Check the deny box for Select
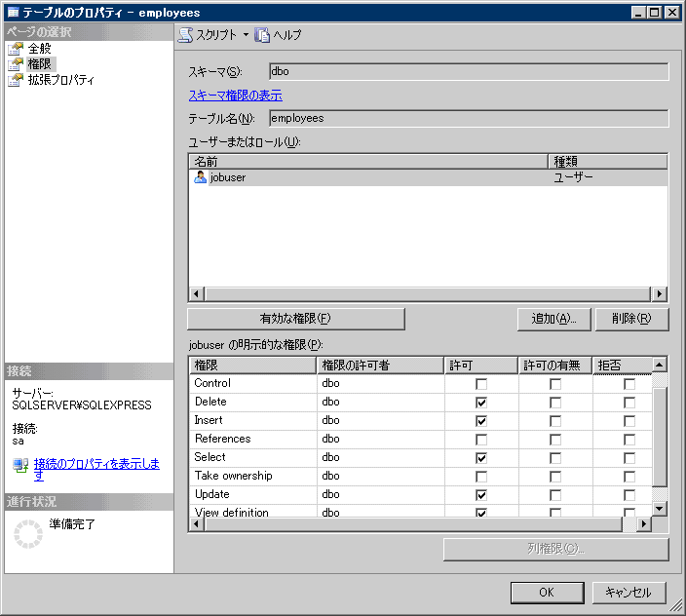The height and width of the screenshot is (616, 686). click(x=629, y=458)
